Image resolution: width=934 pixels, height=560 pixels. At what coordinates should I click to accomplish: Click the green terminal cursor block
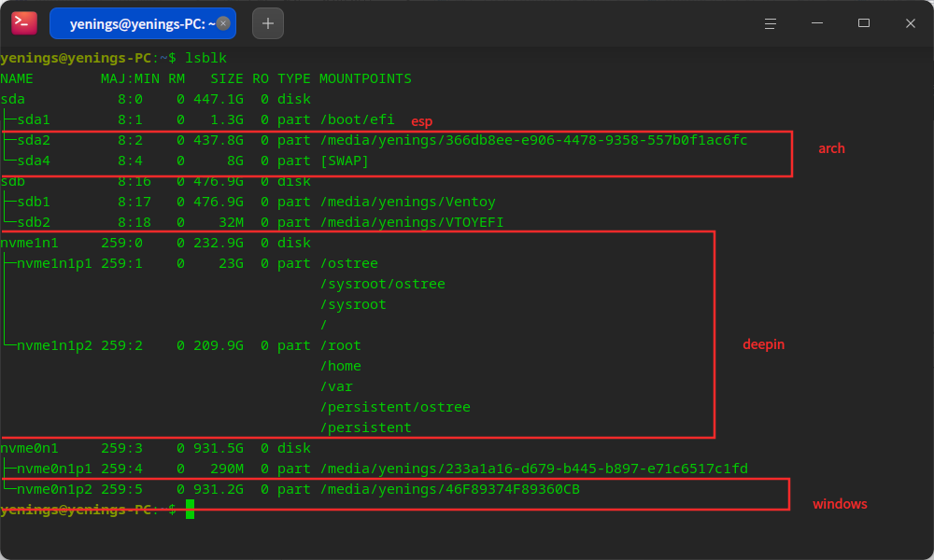point(190,510)
